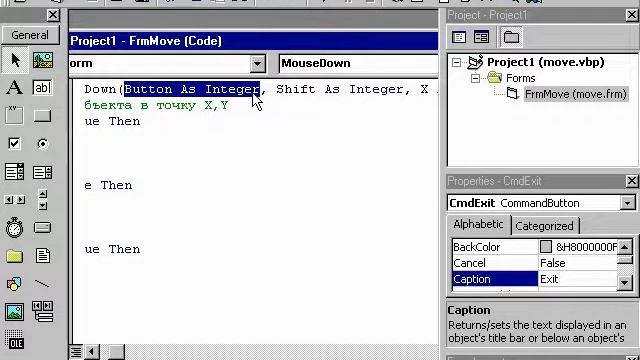Pick the CommandButton control tool
This screenshot has height=360, width=640.
42,116
